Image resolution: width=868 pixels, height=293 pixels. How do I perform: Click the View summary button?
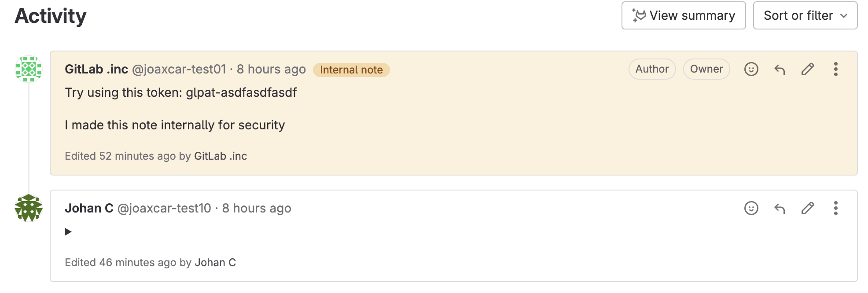(683, 16)
